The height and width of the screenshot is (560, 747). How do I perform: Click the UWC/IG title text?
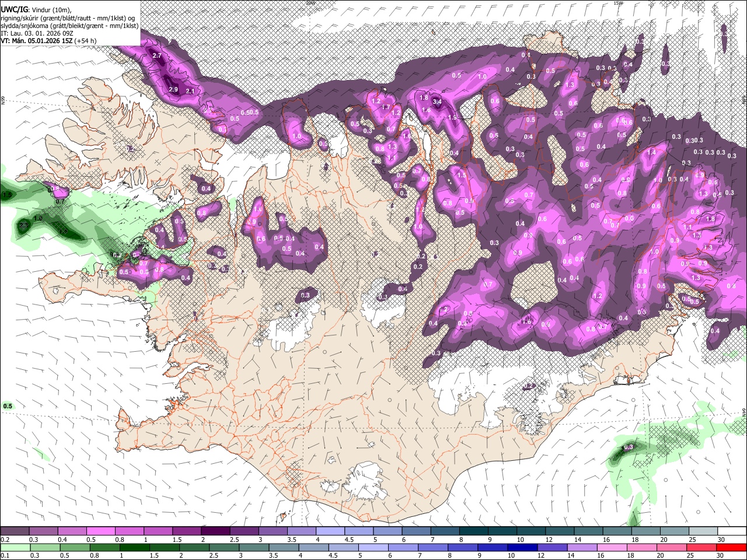pos(13,10)
